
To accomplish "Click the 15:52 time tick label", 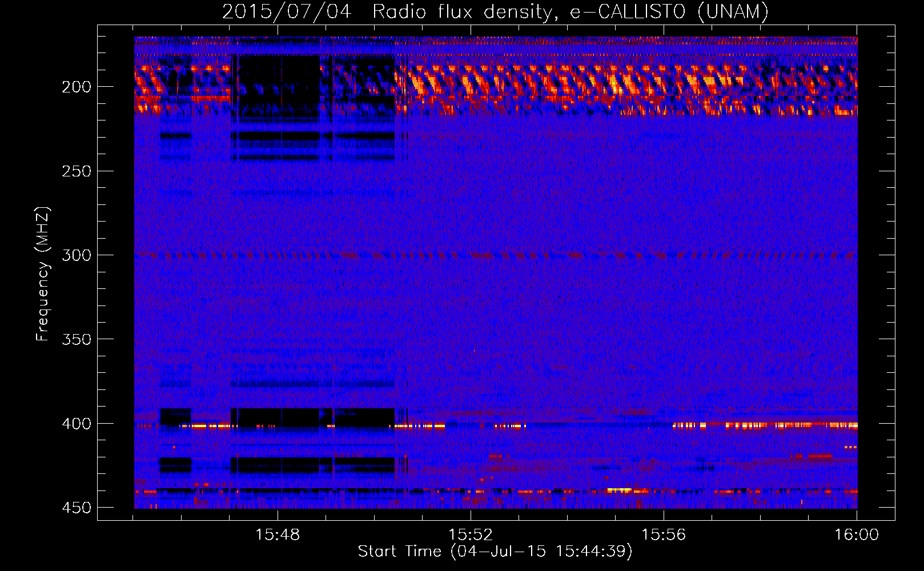I will tap(471, 534).
